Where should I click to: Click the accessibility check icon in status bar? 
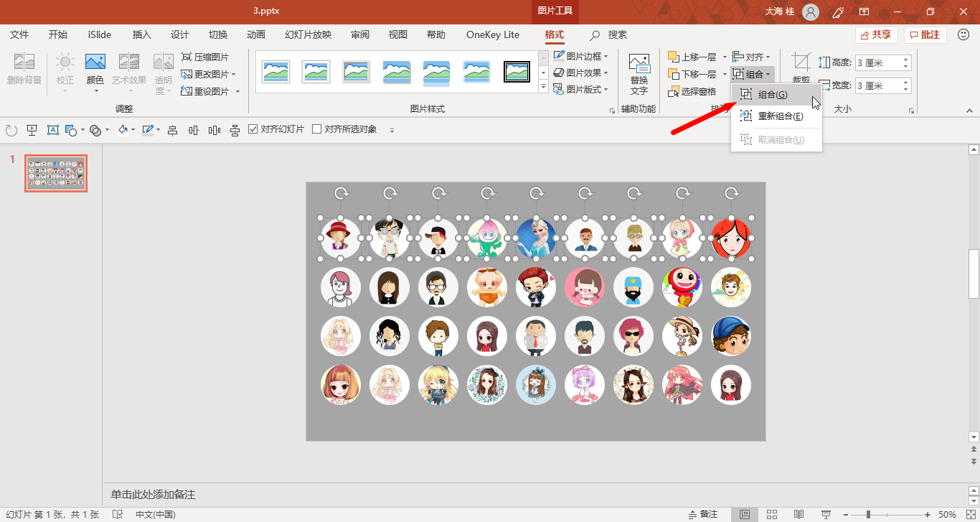click(x=118, y=514)
